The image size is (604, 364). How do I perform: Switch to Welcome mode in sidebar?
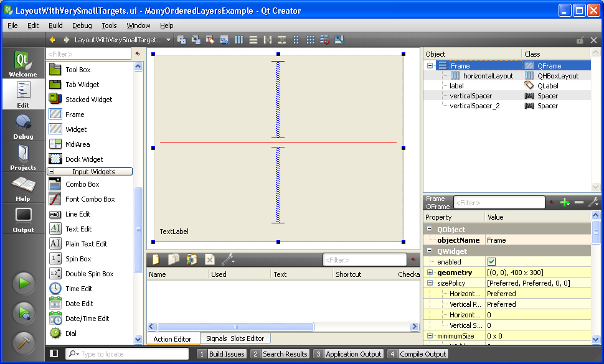click(x=23, y=63)
